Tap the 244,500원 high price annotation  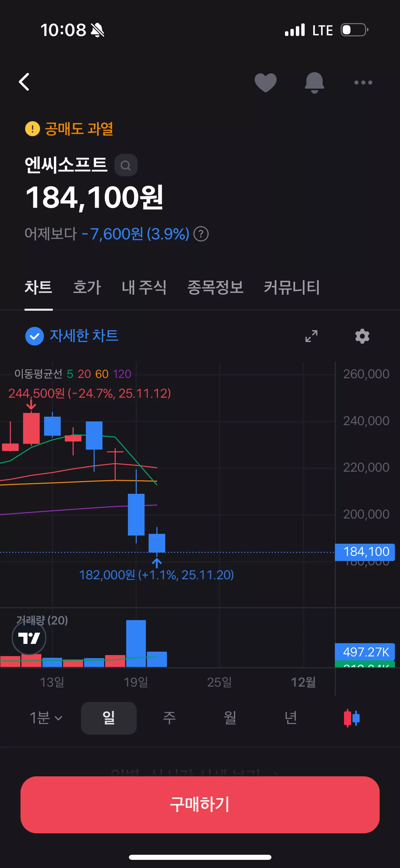pyautogui.click(x=90, y=393)
